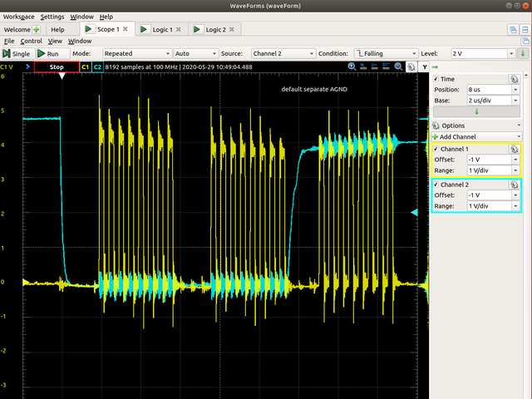Close the Logic 1 tab

point(179,30)
